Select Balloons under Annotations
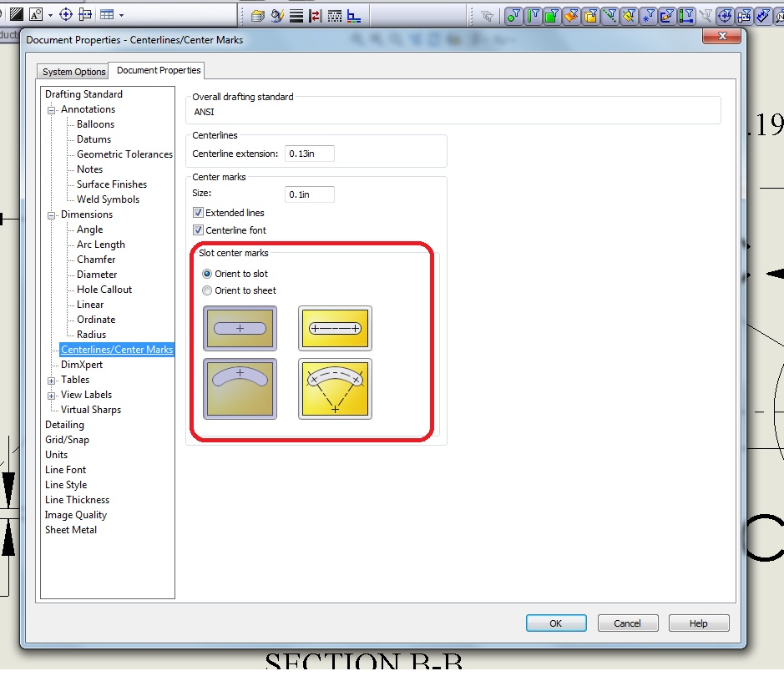This screenshot has height=676, width=784. (95, 124)
